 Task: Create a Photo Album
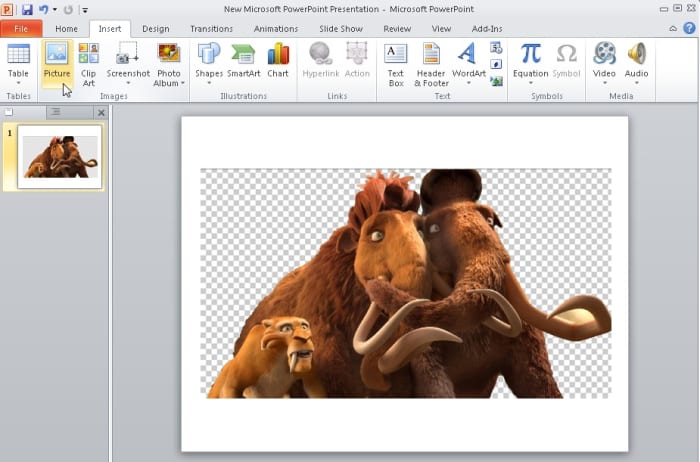tap(169, 64)
